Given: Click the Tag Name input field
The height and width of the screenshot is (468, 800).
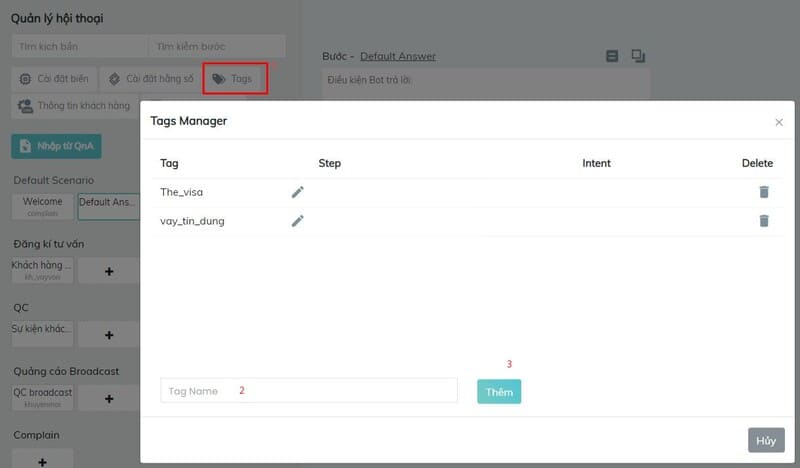Looking at the screenshot, I should point(308,391).
